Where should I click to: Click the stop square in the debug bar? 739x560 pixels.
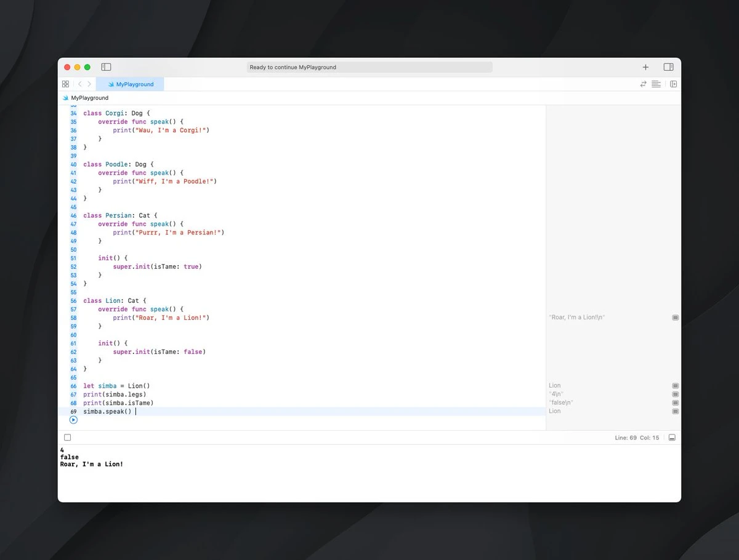[x=67, y=438]
